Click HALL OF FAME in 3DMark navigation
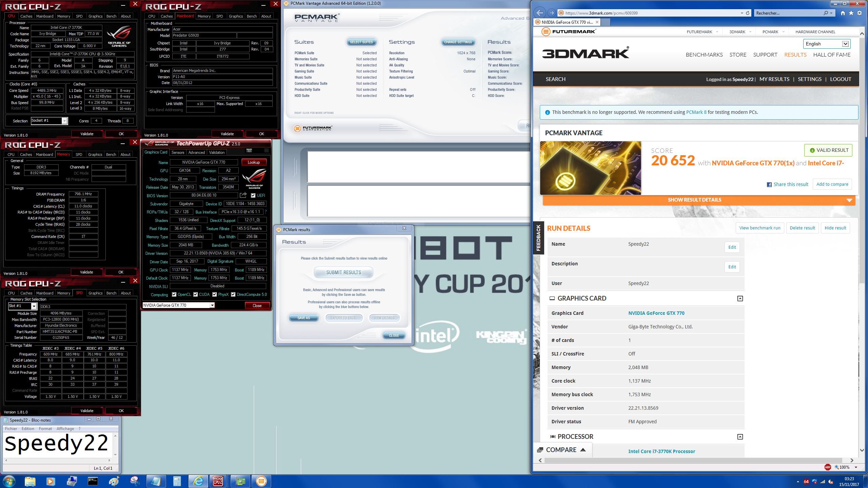 click(832, 55)
